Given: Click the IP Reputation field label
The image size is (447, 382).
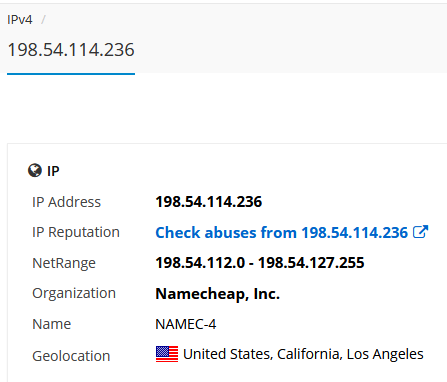Looking at the screenshot, I should (76, 232).
